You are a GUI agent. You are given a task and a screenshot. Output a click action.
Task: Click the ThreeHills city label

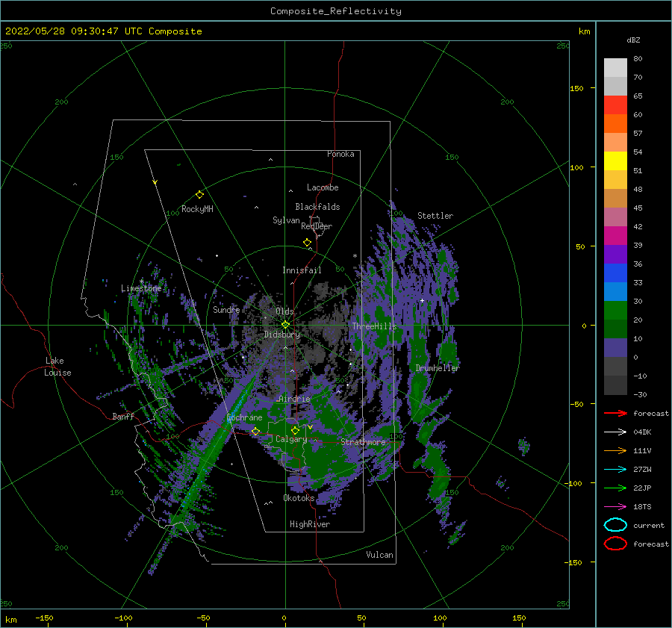tap(375, 326)
